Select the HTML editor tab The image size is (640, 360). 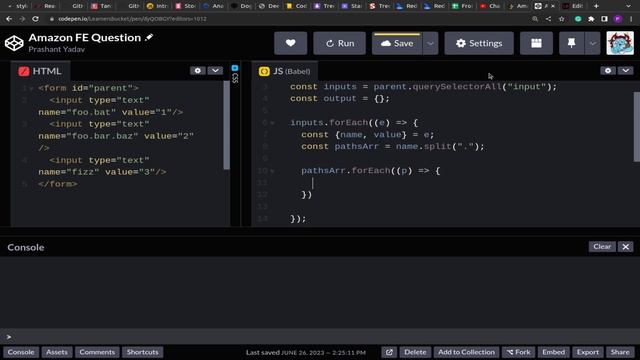click(x=40, y=71)
